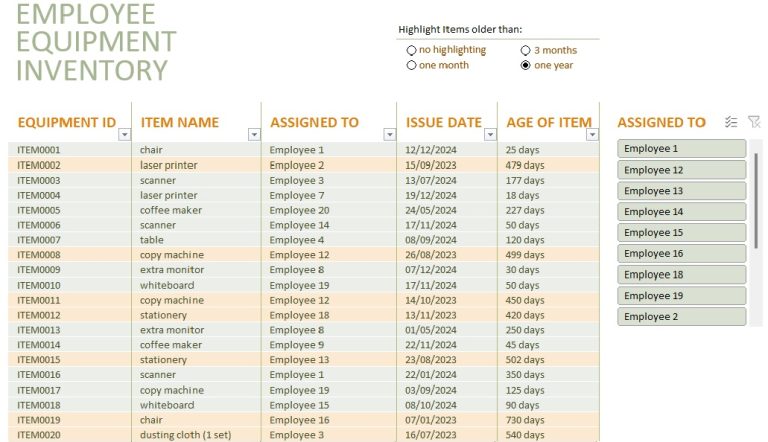Click the slicer vertical scrollbar
Screen dimensions: 768x442
click(x=756, y=201)
